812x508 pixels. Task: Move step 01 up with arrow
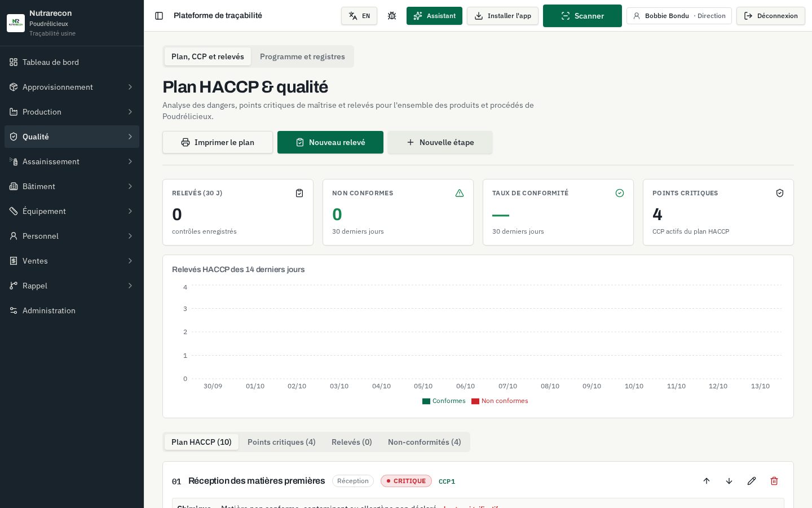tap(707, 481)
